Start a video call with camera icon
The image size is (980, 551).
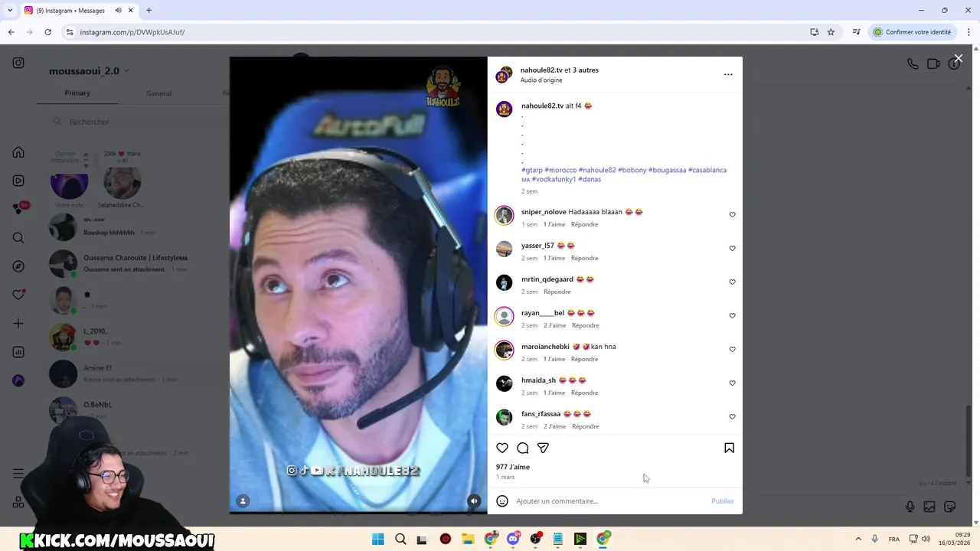pos(933,64)
